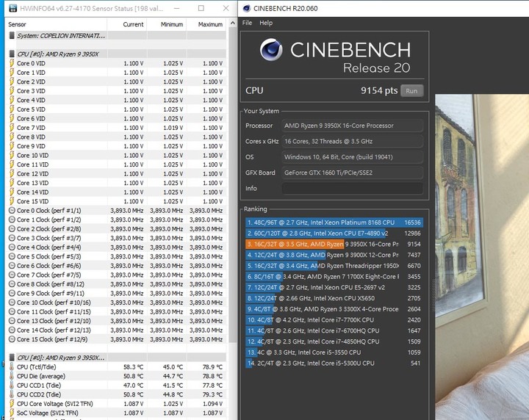Select ranking entry Intel Xeon CPU E7-4890 v2

tap(334, 233)
